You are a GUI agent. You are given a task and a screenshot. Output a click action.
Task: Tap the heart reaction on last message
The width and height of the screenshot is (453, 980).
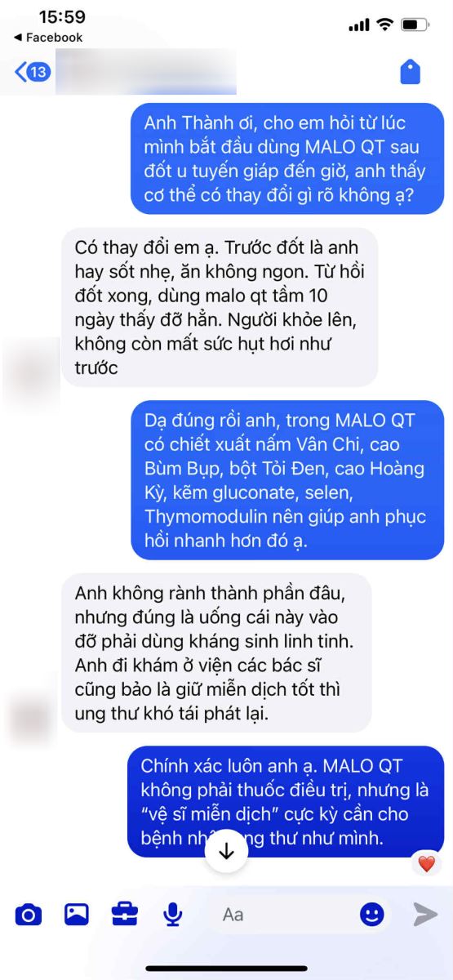tap(426, 863)
